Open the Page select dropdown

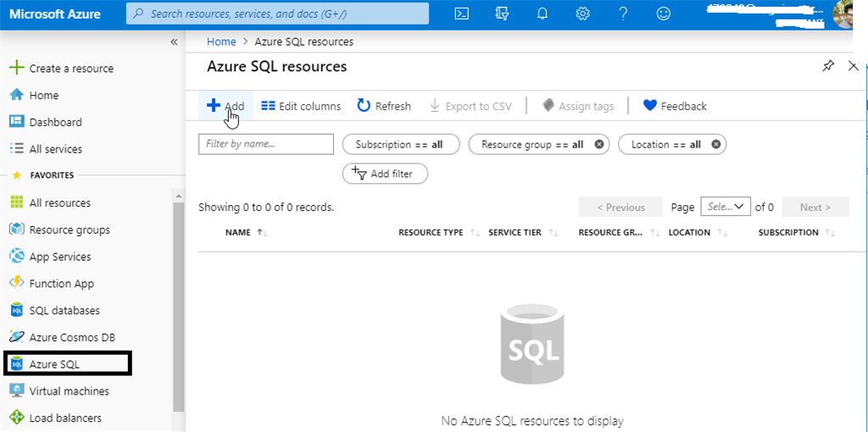pos(726,207)
